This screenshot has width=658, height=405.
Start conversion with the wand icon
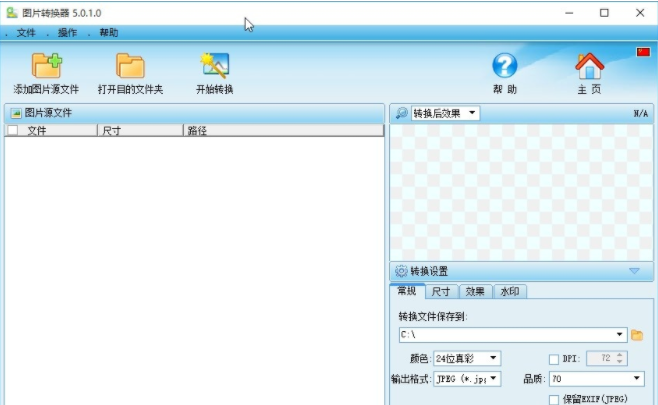(x=214, y=65)
